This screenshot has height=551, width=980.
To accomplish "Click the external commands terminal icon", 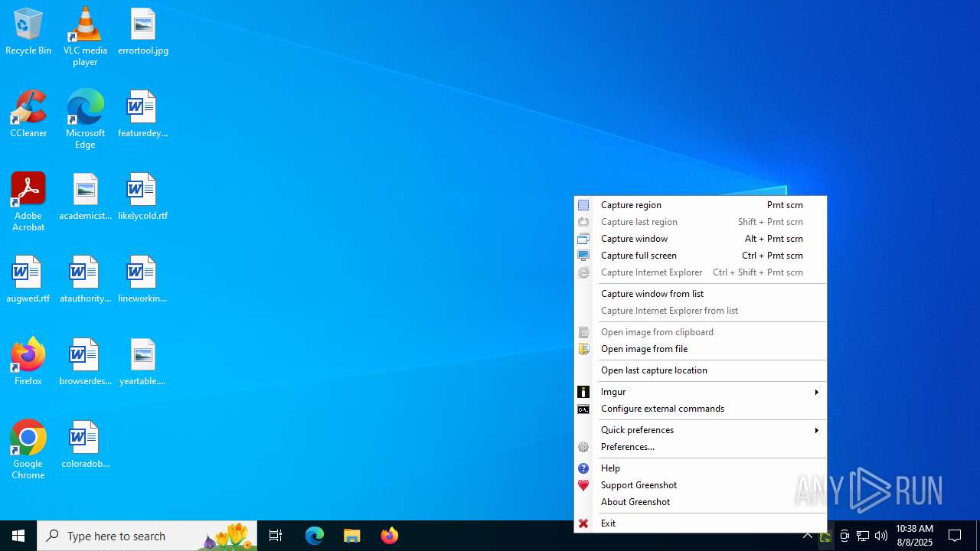I will pos(583,409).
